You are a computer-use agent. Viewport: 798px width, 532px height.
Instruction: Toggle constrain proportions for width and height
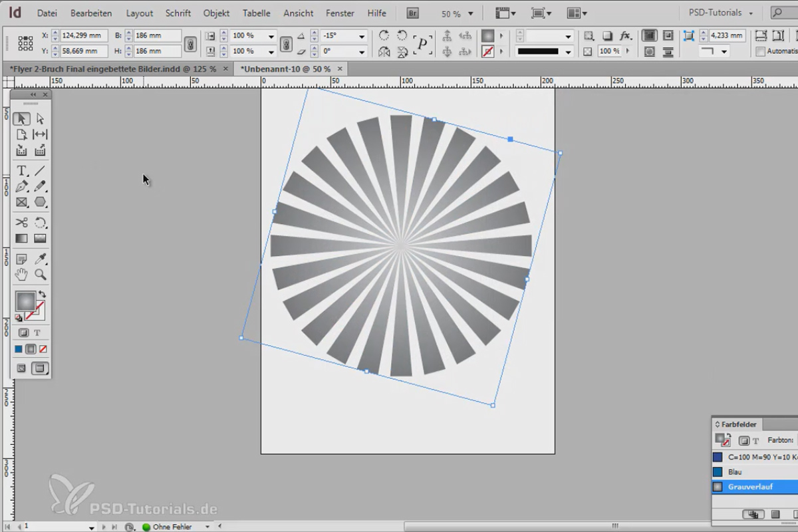click(x=191, y=44)
